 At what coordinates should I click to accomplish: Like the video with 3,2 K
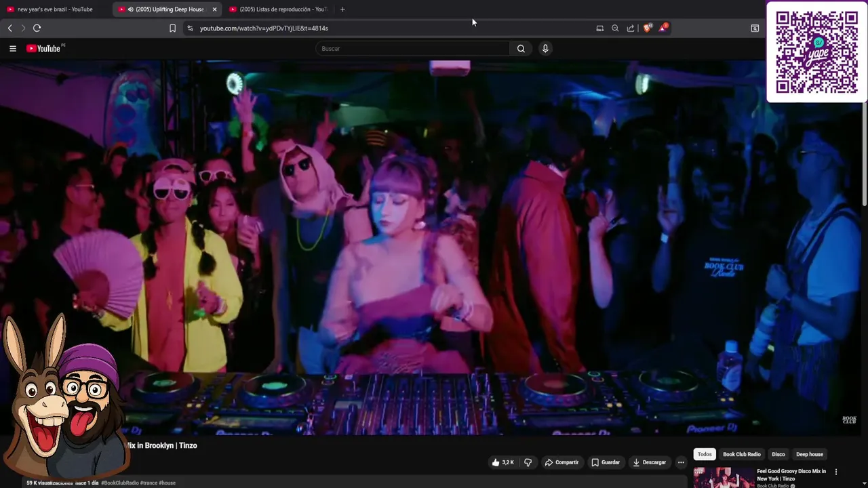(x=502, y=462)
